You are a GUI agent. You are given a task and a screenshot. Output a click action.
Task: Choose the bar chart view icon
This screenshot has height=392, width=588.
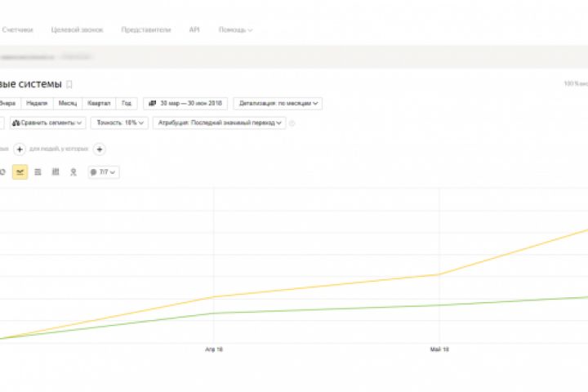pyautogui.click(x=56, y=172)
